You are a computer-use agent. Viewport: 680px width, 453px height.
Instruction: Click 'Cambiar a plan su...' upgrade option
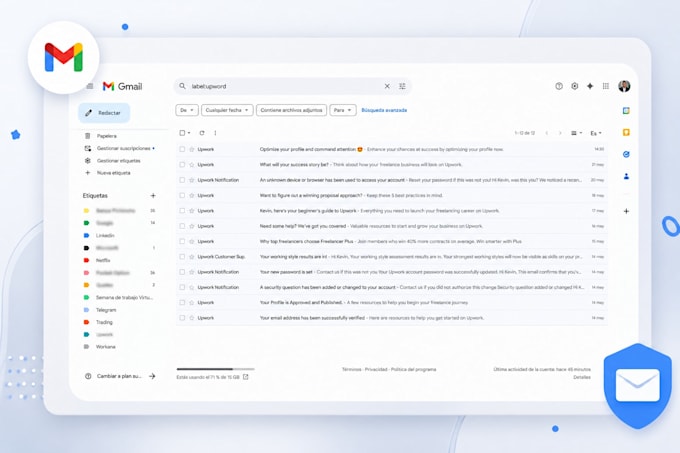119,376
